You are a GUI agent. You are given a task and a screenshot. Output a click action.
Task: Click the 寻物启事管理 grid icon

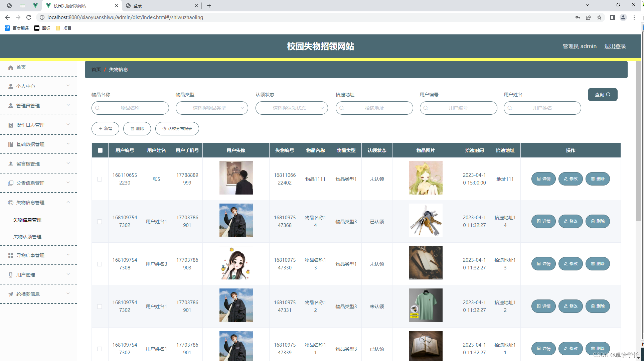[x=11, y=255]
